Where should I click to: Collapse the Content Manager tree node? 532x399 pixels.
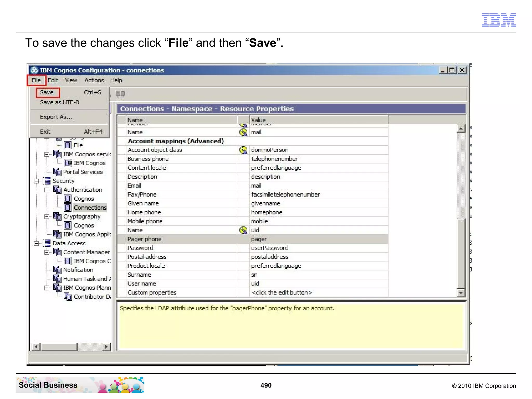click(47, 252)
